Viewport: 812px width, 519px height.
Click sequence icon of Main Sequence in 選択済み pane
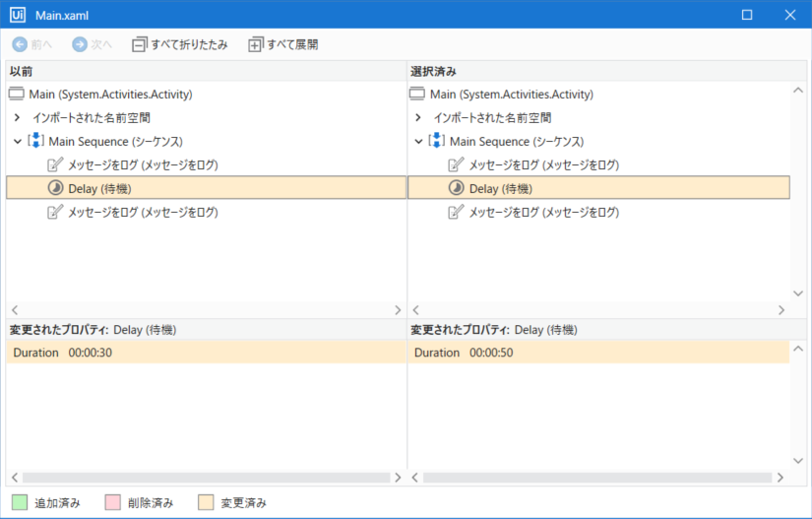tap(437, 141)
